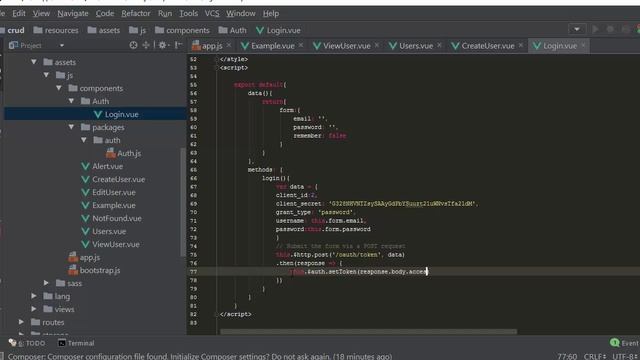Click the collapse all icon in Project panel

(146, 45)
